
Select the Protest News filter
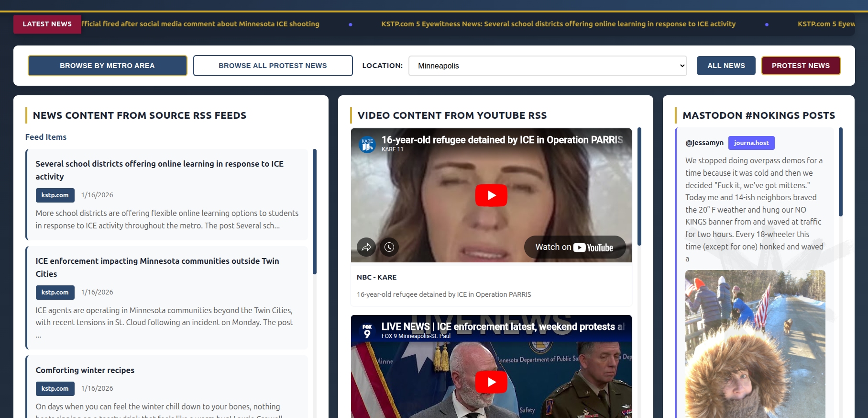pyautogui.click(x=800, y=66)
